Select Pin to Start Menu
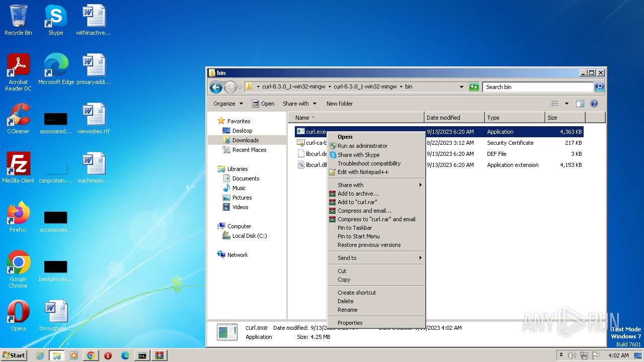The width and height of the screenshot is (644, 362). 375,236
